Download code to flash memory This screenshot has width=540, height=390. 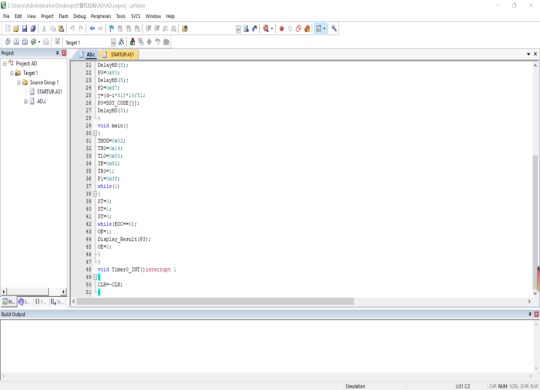pyautogui.click(x=58, y=42)
